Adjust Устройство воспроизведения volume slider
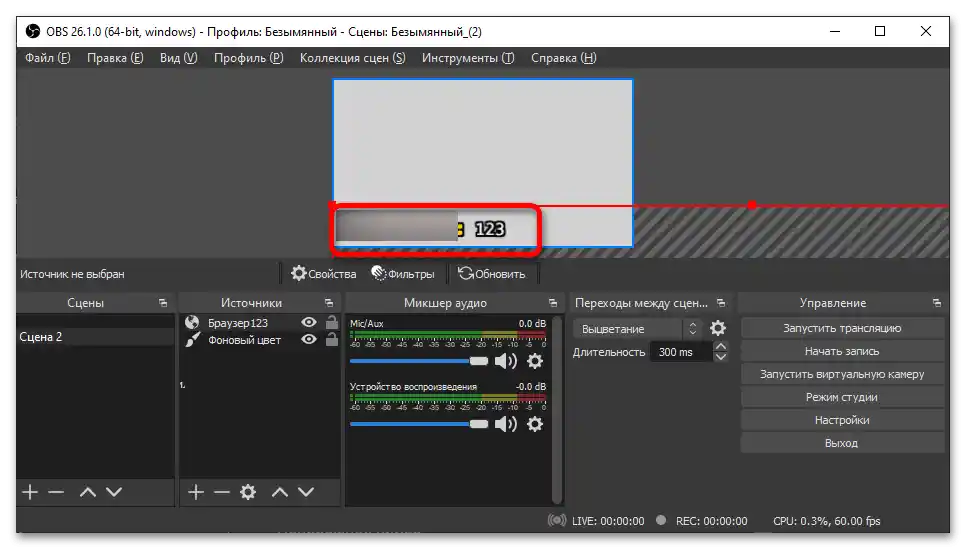966x549 pixels. [419, 424]
